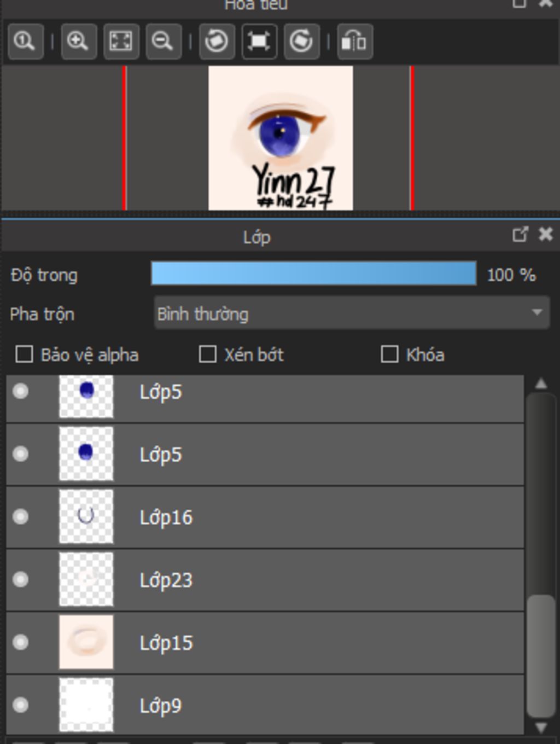Screen dimensions: 560x744
Task: Toggle visibility of layer Lớp23
Action: pos(21,579)
